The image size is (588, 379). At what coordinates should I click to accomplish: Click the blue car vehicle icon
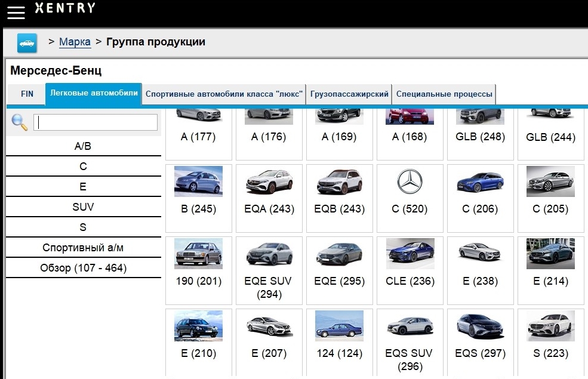(27, 43)
